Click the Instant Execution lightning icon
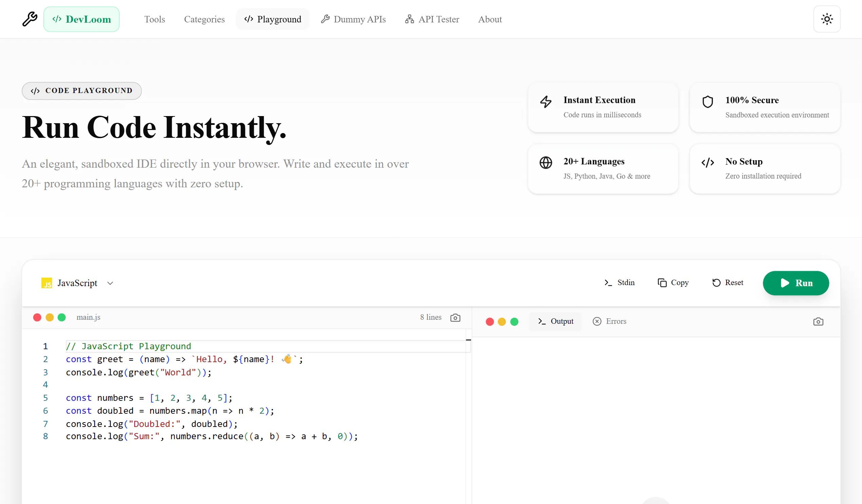The height and width of the screenshot is (504, 862). pos(545,101)
